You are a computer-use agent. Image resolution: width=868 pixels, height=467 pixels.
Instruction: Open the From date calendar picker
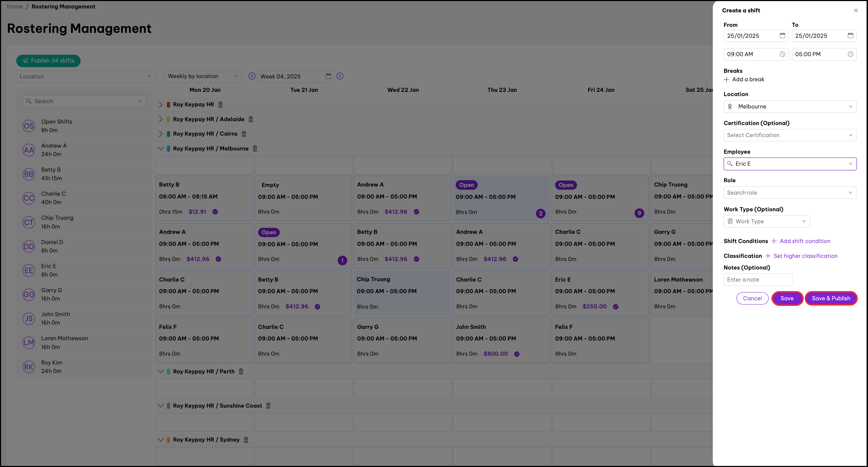pyautogui.click(x=782, y=36)
